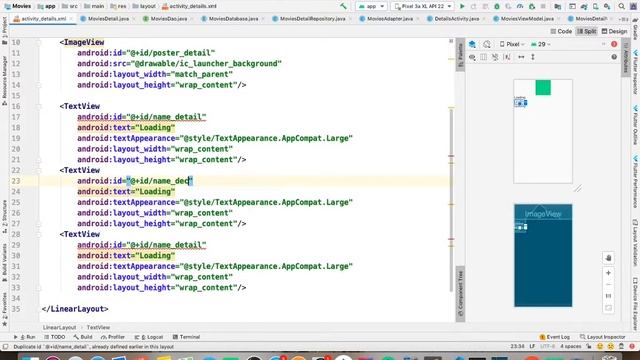Zoom in with the plus button
This screenshot has width=640, height=360.
coord(608,273)
